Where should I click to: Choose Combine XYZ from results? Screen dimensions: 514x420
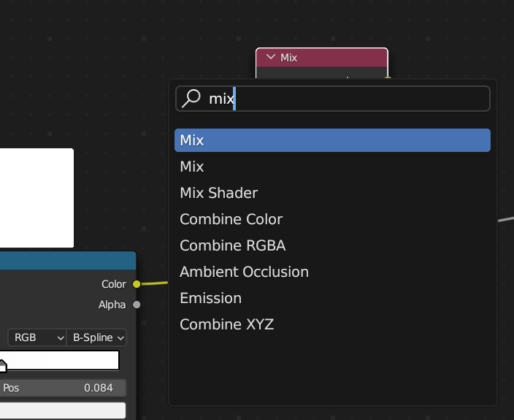pos(332,324)
